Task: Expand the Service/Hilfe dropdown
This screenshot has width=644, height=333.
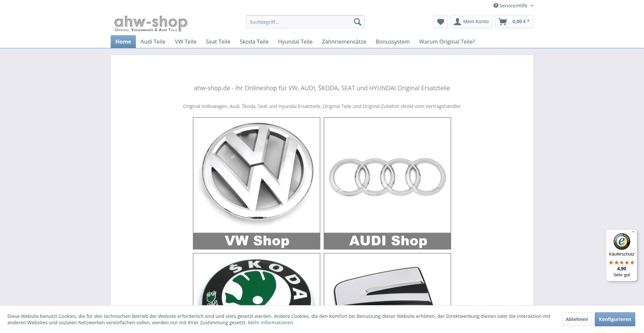Action: tap(514, 6)
